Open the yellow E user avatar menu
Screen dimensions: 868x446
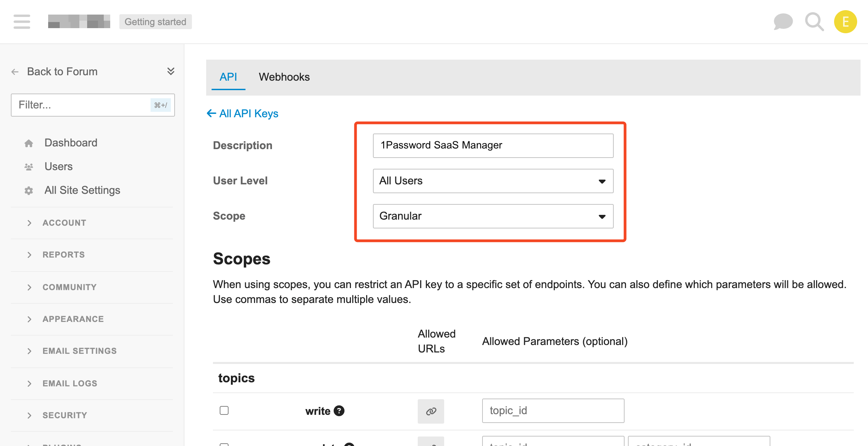[846, 22]
